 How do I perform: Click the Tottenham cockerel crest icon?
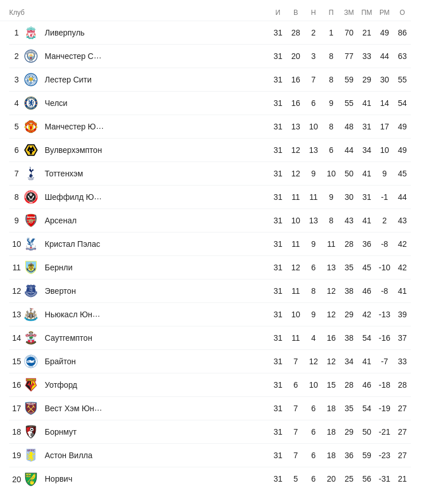(x=31, y=174)
